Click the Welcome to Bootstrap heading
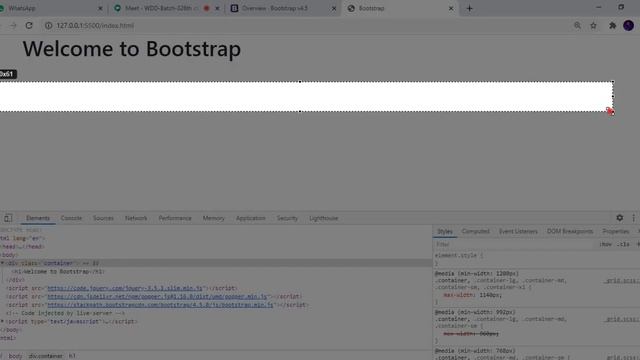 [x=131, y=49]
